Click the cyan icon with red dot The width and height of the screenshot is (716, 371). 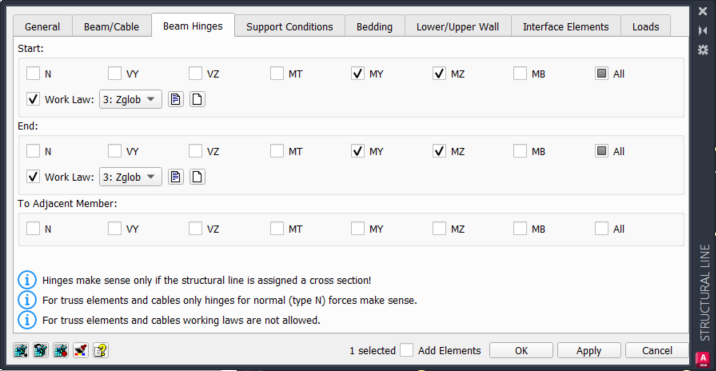(x=61, y=350)
